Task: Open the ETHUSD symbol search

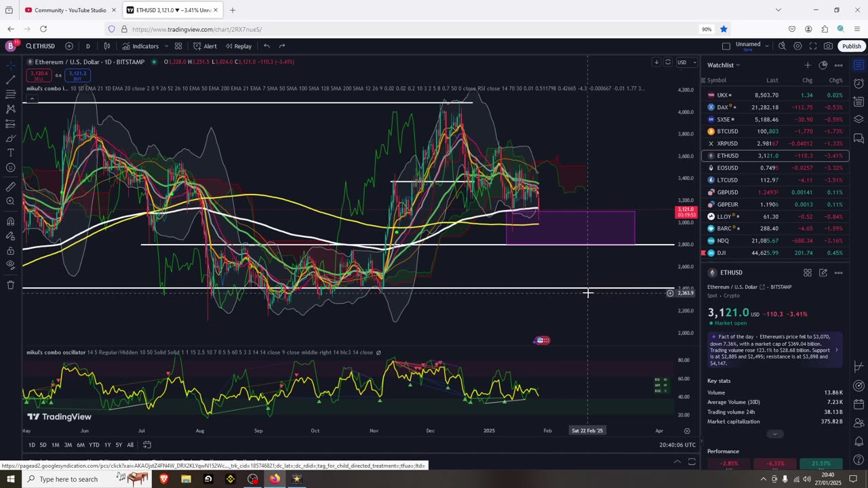Action: click(41, 46)
